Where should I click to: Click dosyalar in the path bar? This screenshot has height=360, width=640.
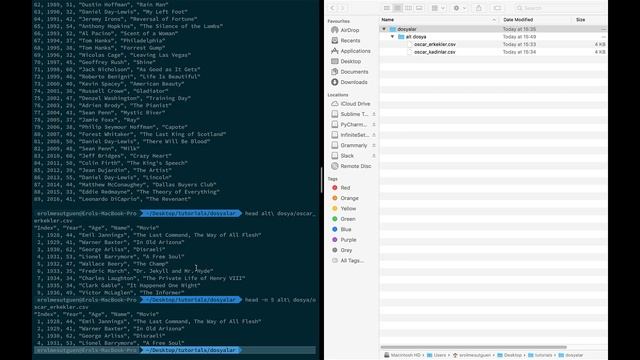pos(571,355)
